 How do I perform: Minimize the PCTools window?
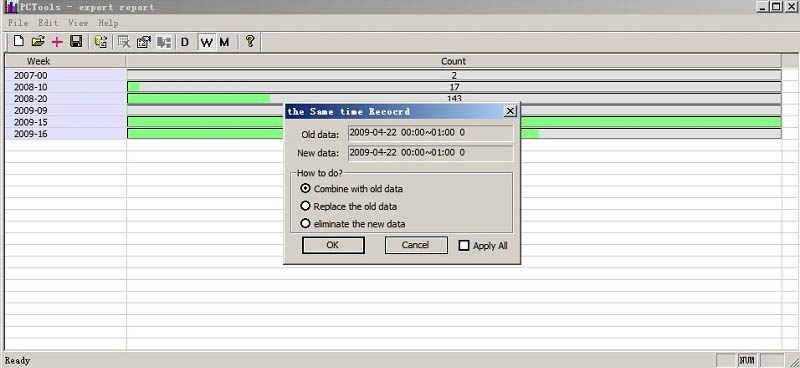pyautogui.click(x=763, y=7)
